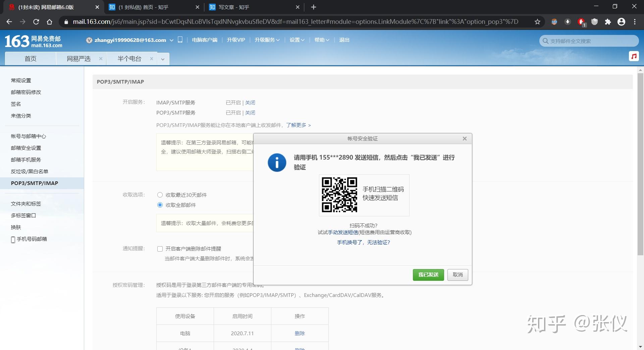The height and width of the screenshot is (350, 644).
Task: Expand the 设置 dropdown menu
Action: click(297, 40)
